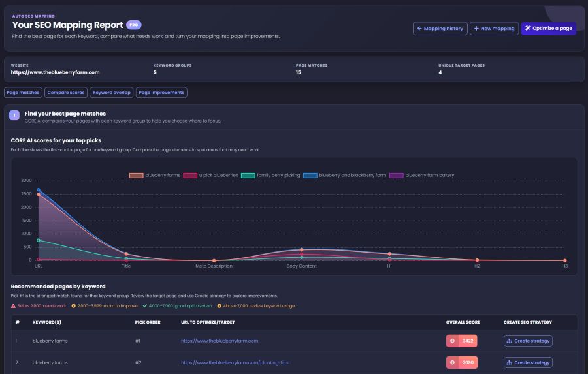Screen dimensions: 588x374
Task: Click Create strategy for row 1
Action: tap(528, 341)
